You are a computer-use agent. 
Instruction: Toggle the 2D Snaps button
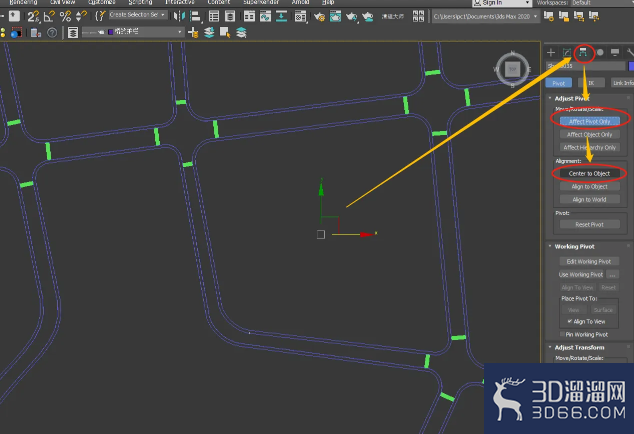click(x=34, y=17)
